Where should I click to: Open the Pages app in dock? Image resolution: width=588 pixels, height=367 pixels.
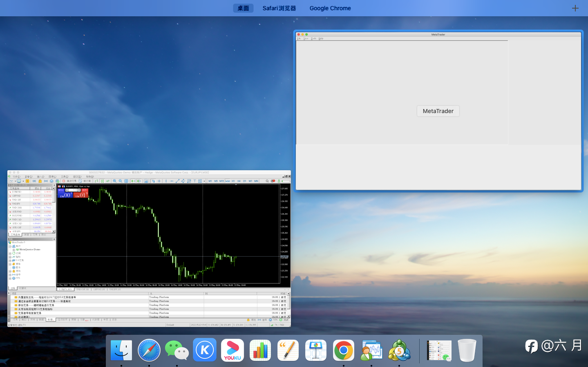point(288,350)
